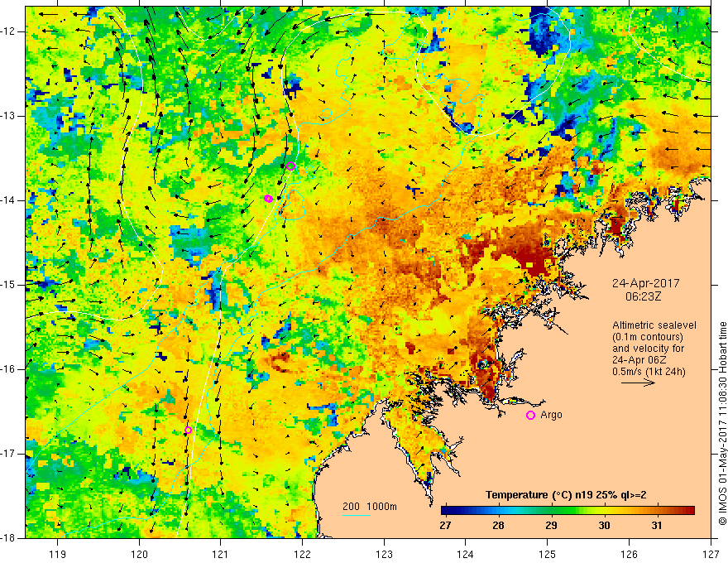Click the vertical IMOS copyright timestamp text

[722, 423]
